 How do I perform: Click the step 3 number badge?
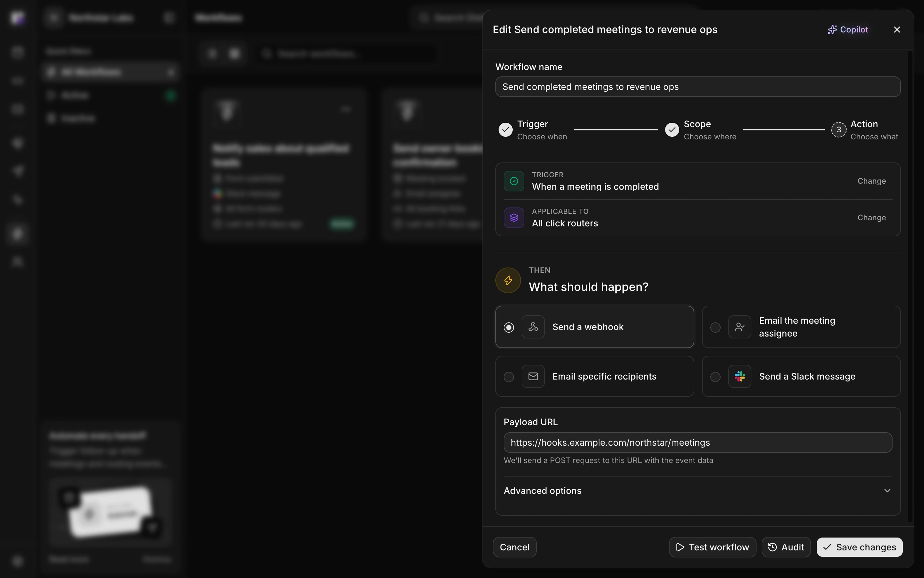point(838,130)
